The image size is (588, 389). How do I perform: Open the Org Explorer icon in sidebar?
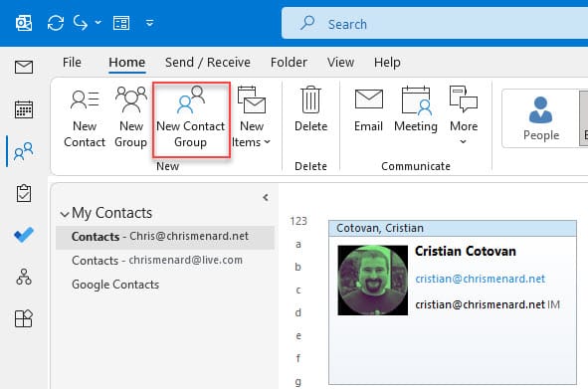coord(24,277)
